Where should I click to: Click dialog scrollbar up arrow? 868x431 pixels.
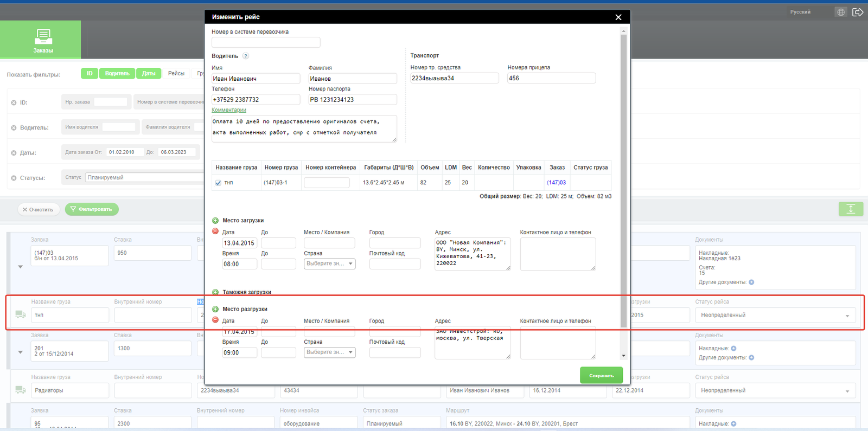[623, 31]
